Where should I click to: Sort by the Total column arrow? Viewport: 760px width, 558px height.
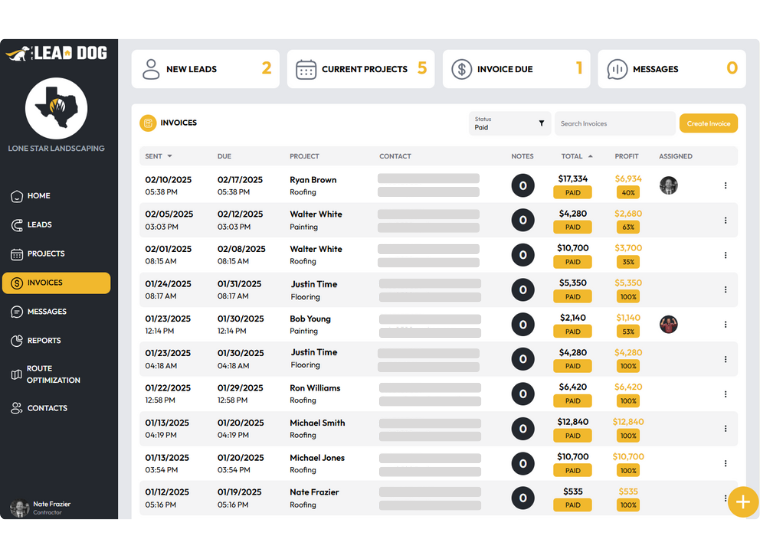pyautogui.click(x=590, y=156)
